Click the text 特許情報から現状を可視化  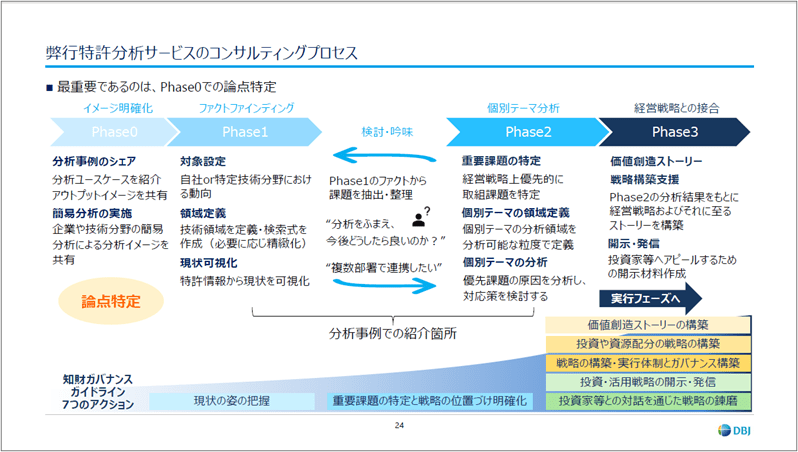(x=245, y=281)
